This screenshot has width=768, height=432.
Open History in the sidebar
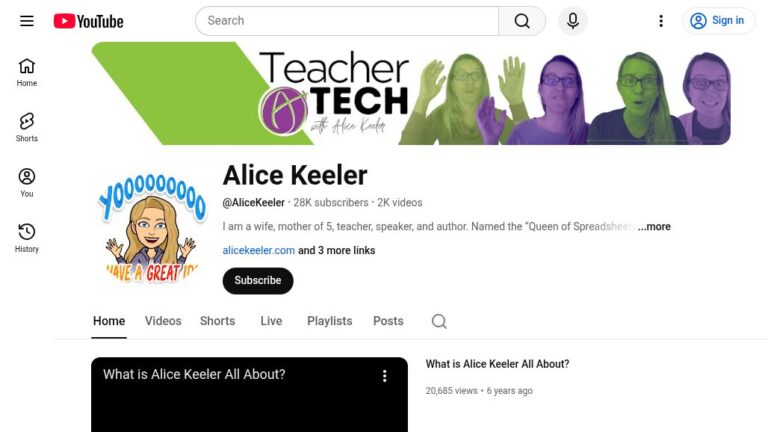point(27,239)
